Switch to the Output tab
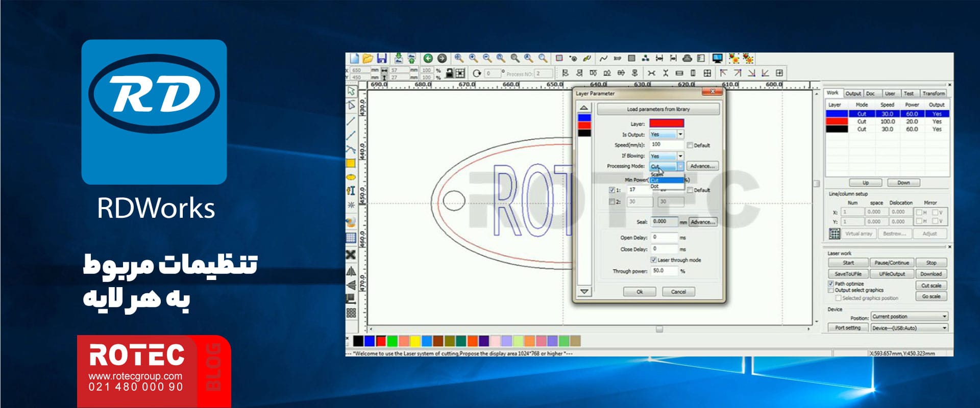Screen dimensions: 980x408 853,93
